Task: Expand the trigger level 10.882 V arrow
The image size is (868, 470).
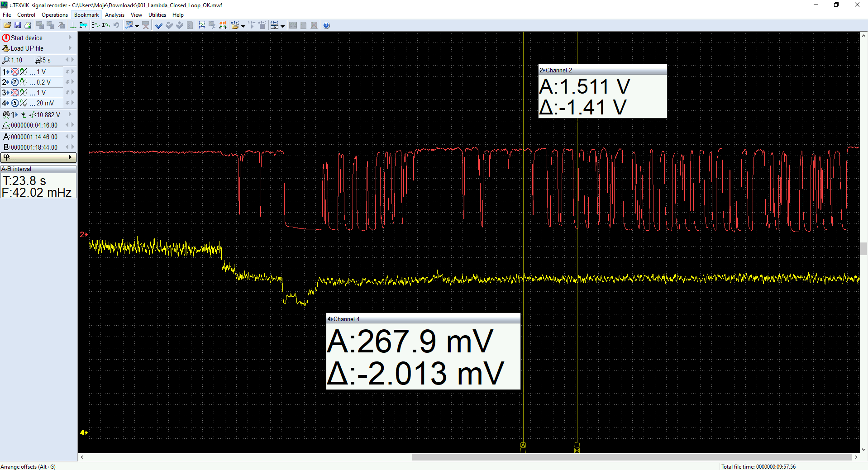Action: [70, 114]
